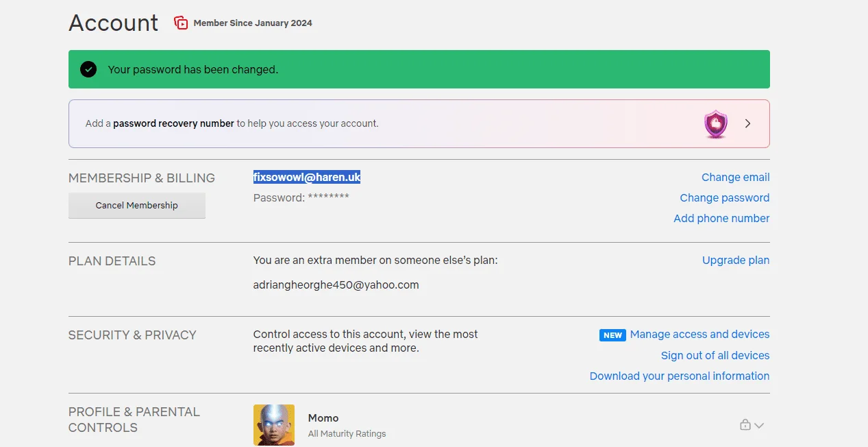Click the PROFILE & PARENTAL CONTROLS heading
The height and width of the screenshot is (447, 868).
[x=134, y=420]
